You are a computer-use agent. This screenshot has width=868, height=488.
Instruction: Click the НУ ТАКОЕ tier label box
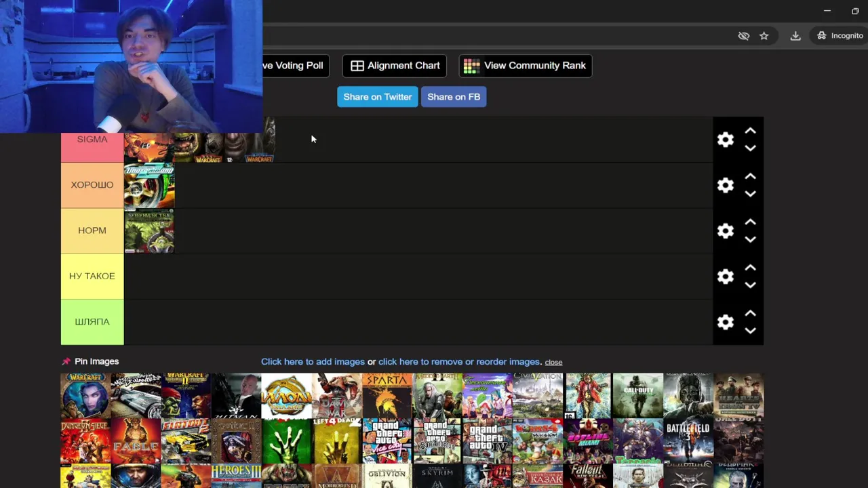92,277
